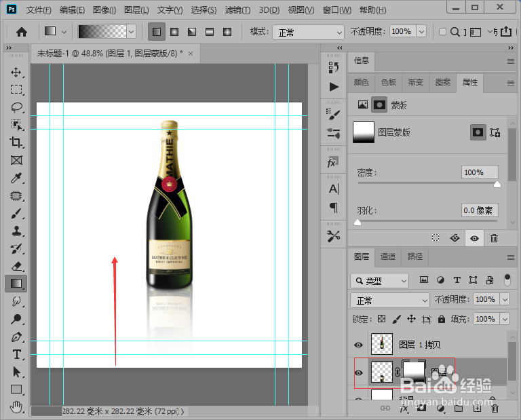
Task: Click the Apply mask icon
Action: point(455,238)
